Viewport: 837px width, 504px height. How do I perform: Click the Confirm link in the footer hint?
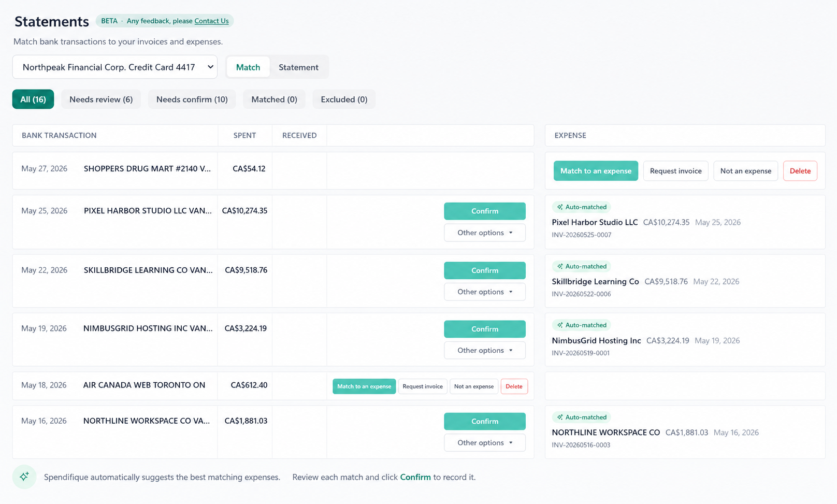(x=415, y=477)
